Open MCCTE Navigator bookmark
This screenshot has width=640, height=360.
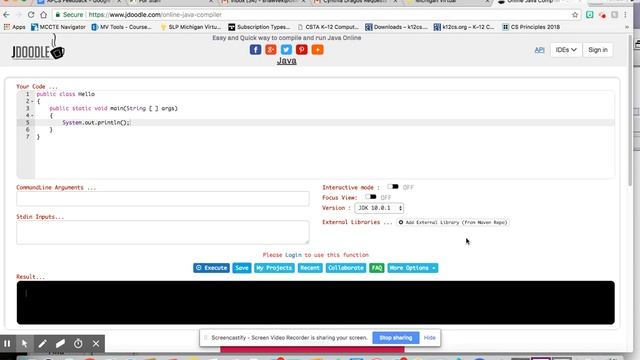58,27
